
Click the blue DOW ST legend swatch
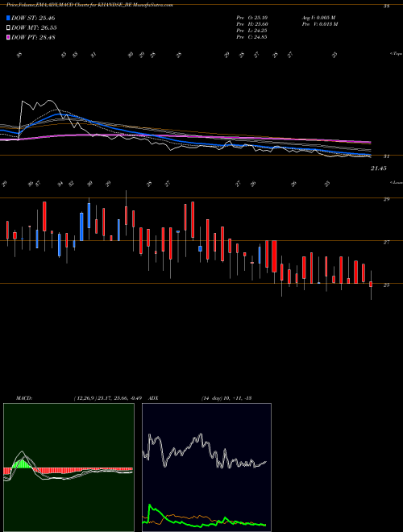(x=8, y=18)
